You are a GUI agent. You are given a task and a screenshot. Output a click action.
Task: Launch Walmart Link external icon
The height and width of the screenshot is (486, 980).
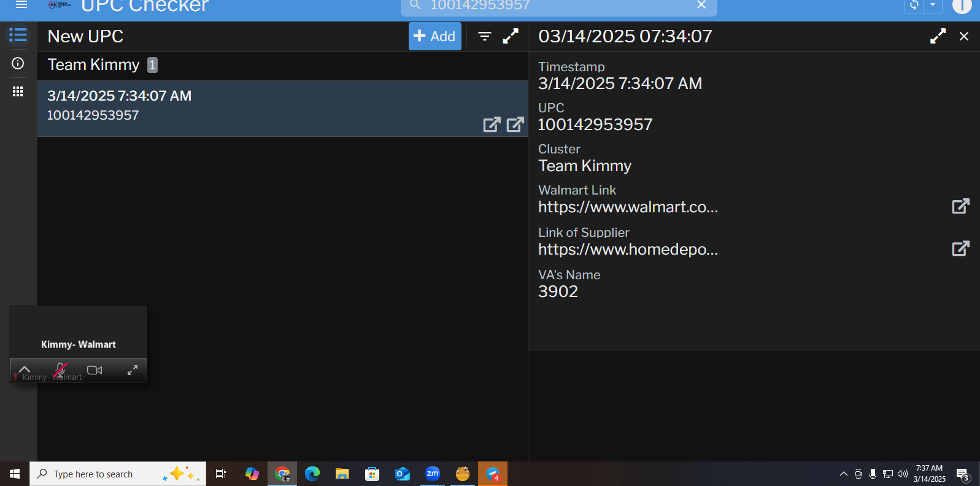(x=960, y=206)
